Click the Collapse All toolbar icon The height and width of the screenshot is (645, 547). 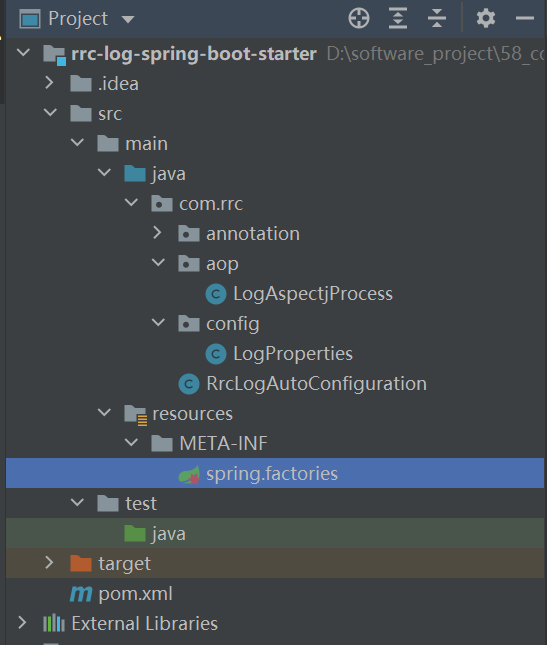point(437,19)
